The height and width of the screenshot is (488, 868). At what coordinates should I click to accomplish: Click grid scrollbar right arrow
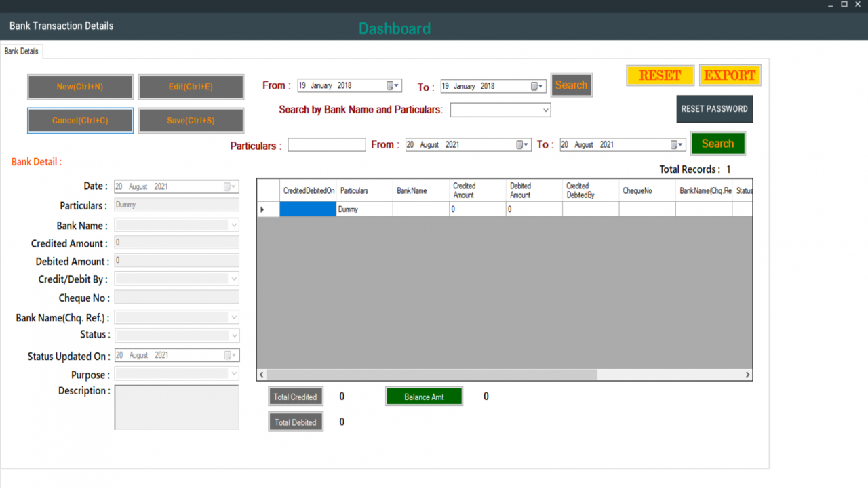point(747,375)
